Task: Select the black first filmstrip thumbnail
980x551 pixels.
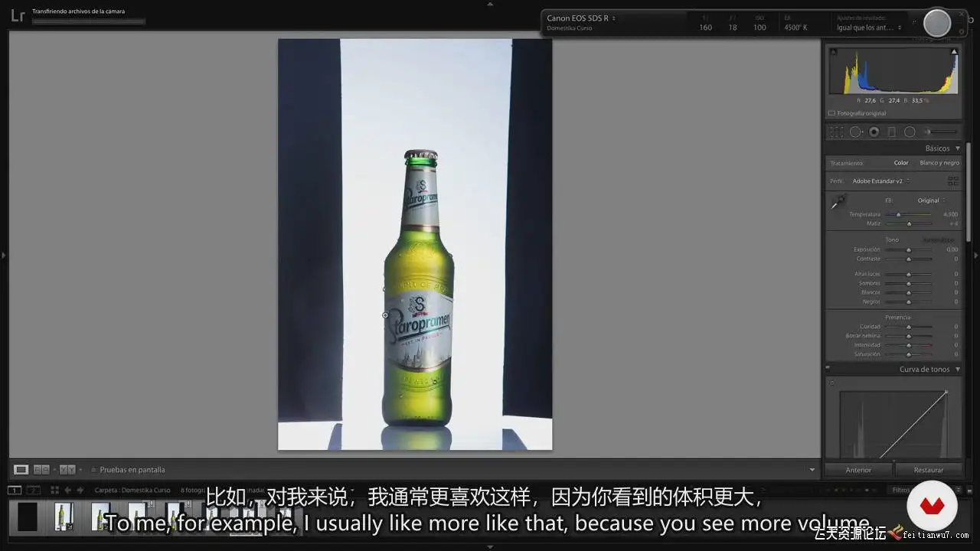Action: pyautogui.click(x=28, y=517)
